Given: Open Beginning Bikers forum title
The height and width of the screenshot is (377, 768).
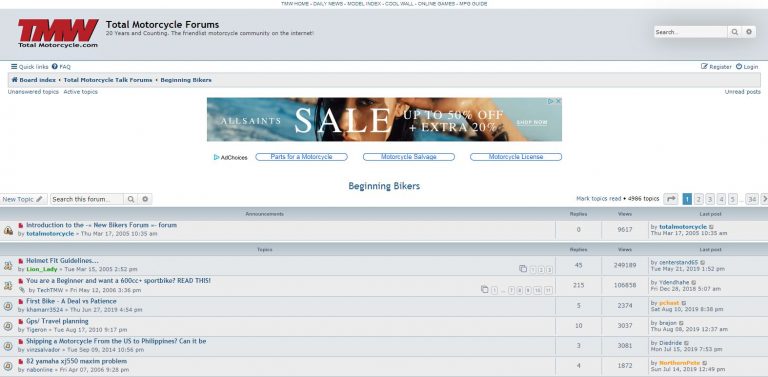Looking at the screenshot, I should pos(384,186).
